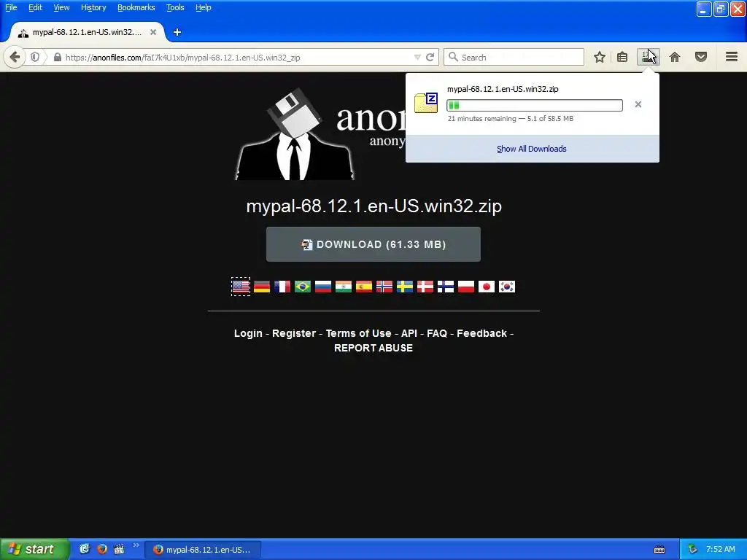
Task: Bookmark this page with the star icon
Action: [x=600, y=57]
